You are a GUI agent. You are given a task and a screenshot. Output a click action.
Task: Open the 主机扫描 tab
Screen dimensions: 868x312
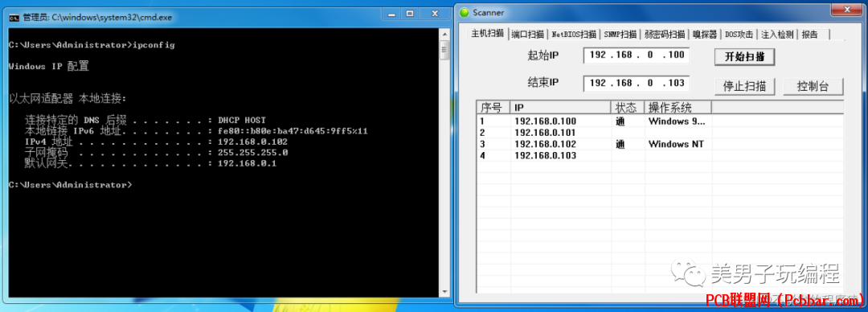pos(487,34)
